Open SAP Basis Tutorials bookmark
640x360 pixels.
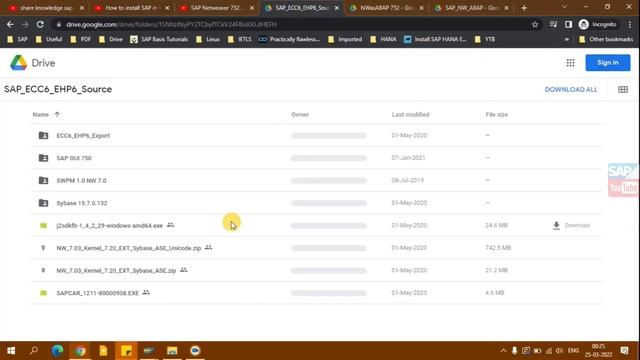coord(159,39)
